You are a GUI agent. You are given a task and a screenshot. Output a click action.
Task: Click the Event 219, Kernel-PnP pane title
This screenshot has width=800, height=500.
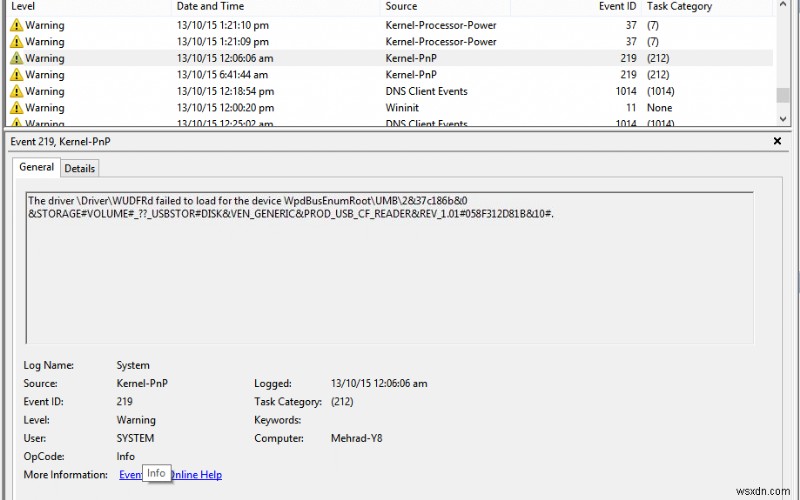(x=60, y=141)
